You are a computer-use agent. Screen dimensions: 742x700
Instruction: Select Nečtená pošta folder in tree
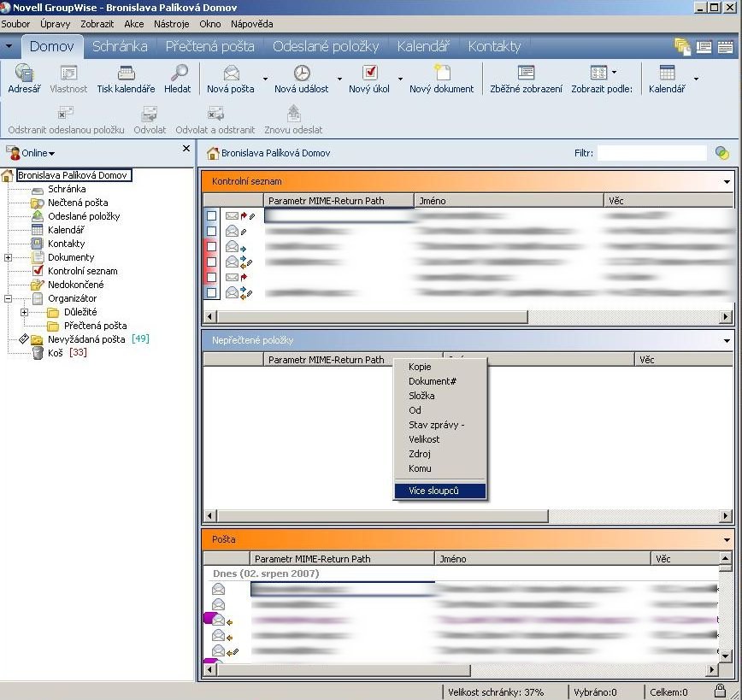78,203
